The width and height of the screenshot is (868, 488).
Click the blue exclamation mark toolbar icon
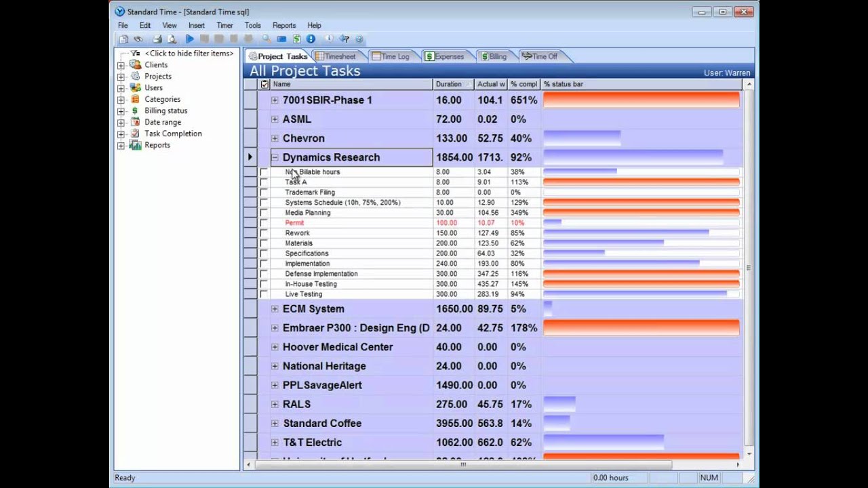[x=311, y=39]
